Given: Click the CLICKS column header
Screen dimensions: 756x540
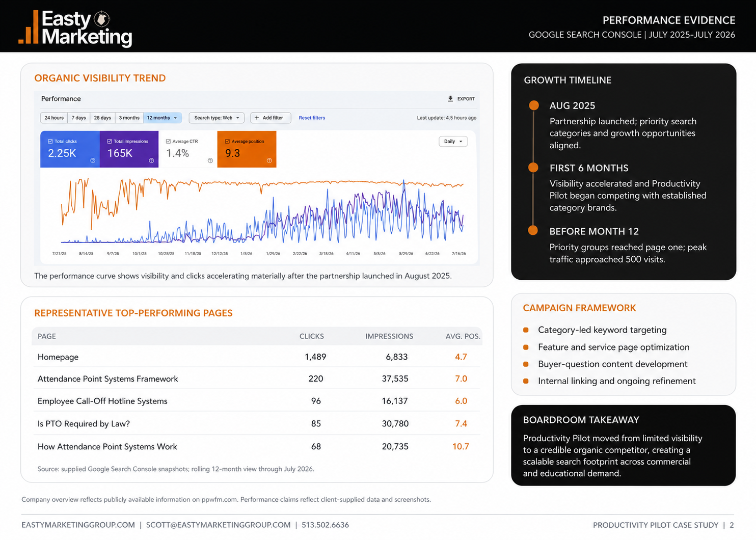Looking at the screenshot, I should (312, 336).
